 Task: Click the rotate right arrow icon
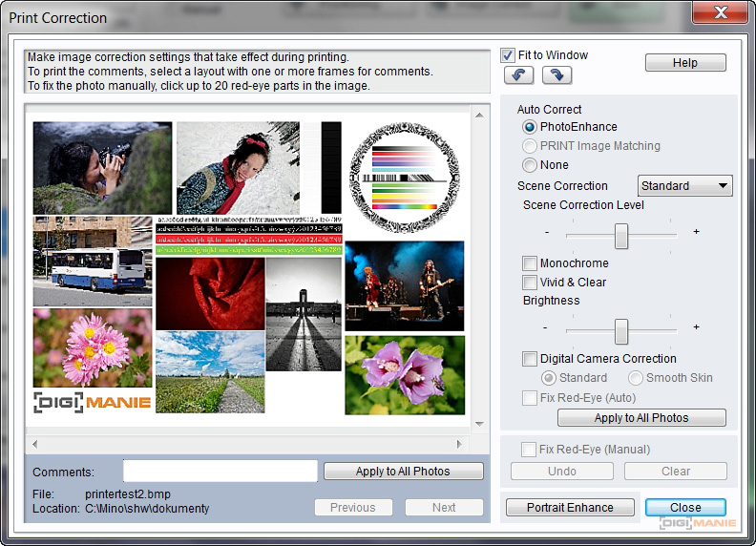[556, 75]
